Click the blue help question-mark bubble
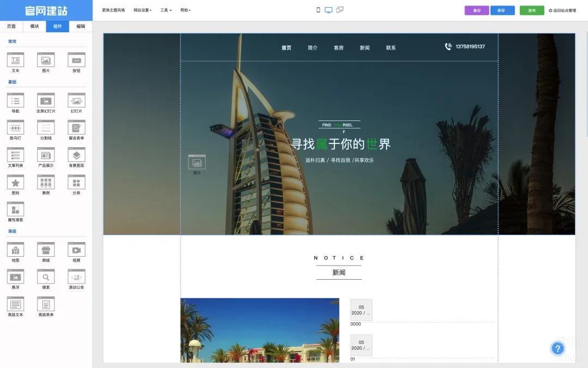This screenshot has width=588, height=368. pyautogui.click(x=558, y=348)
